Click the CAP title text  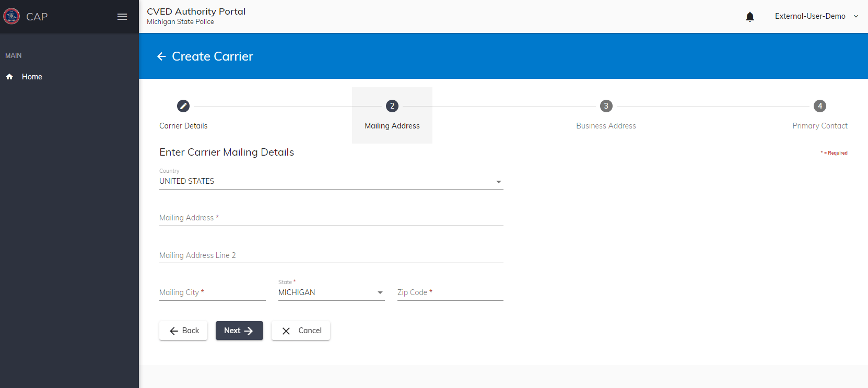tap(37, 17)
